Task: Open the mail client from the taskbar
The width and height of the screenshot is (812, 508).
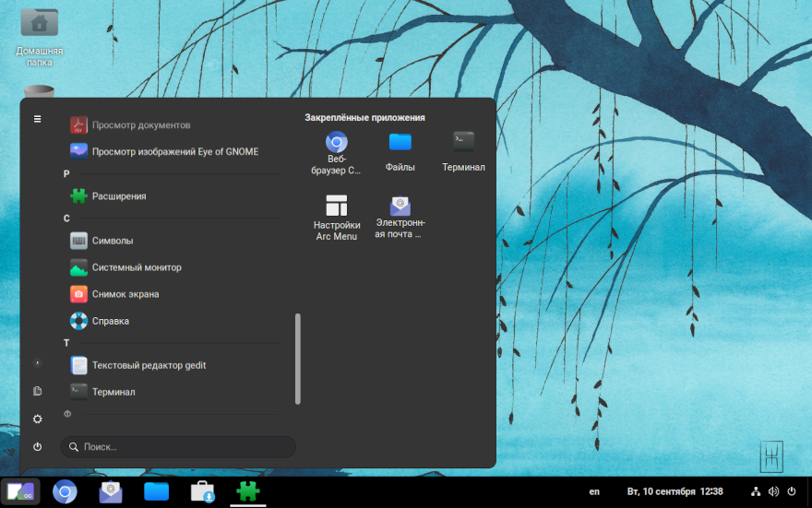Action: pyautogui.click(x=111, y=492)
